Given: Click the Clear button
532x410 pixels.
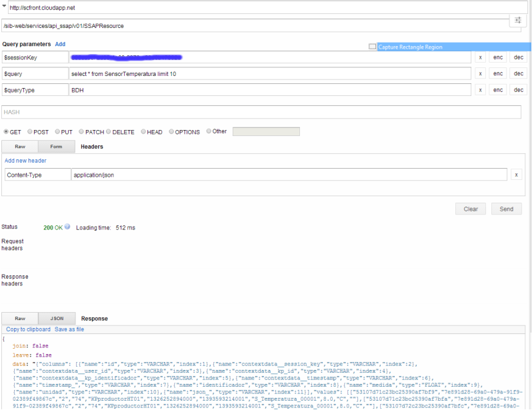Looking at the screenshot, I should (471, 209).
